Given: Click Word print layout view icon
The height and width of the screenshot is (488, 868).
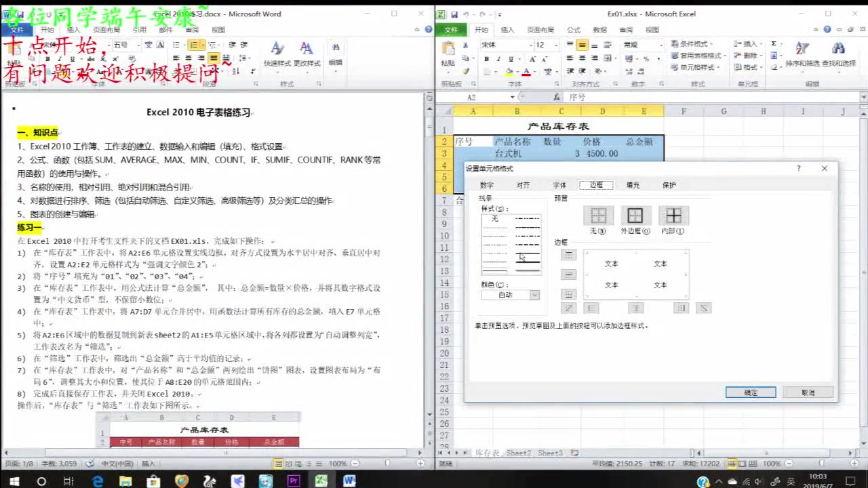Looking at the screenshot, I should 278,464.
